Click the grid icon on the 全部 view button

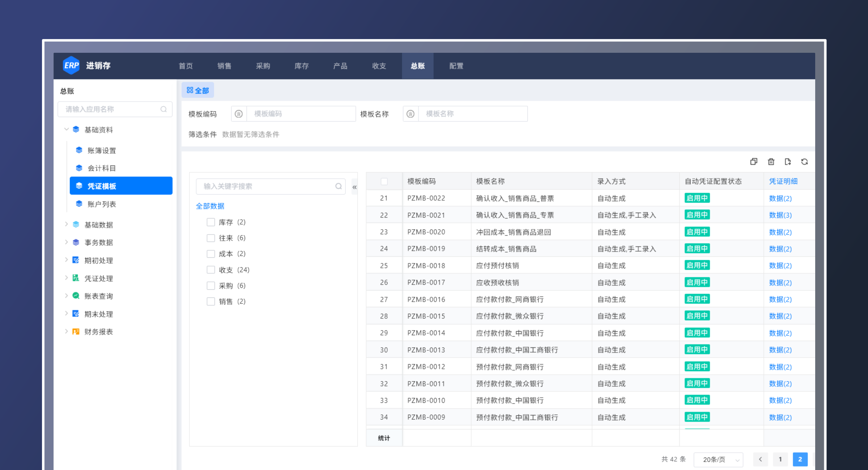click(x=190, y=90)
